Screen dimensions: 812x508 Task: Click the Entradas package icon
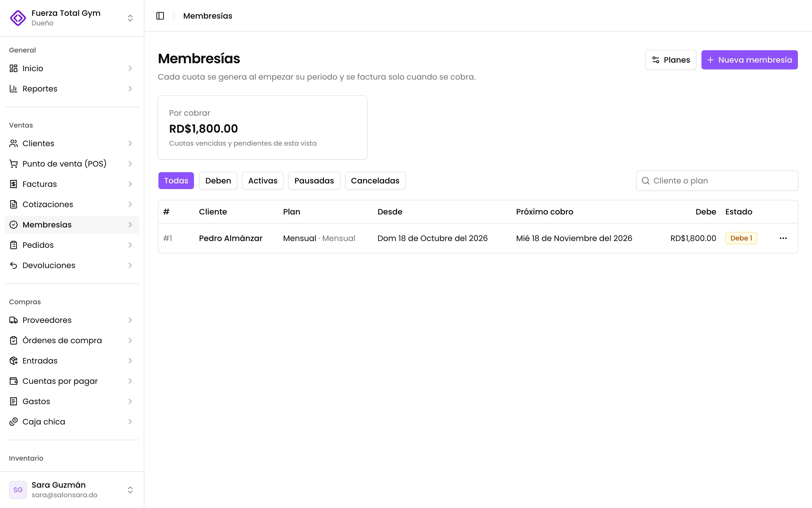(14, 361)
